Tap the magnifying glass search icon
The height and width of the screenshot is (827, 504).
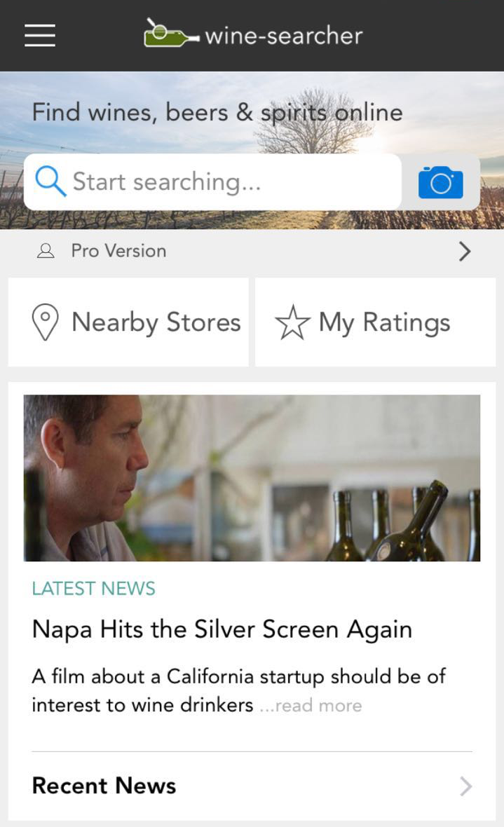pyautogui.click(x=50, y=182)
